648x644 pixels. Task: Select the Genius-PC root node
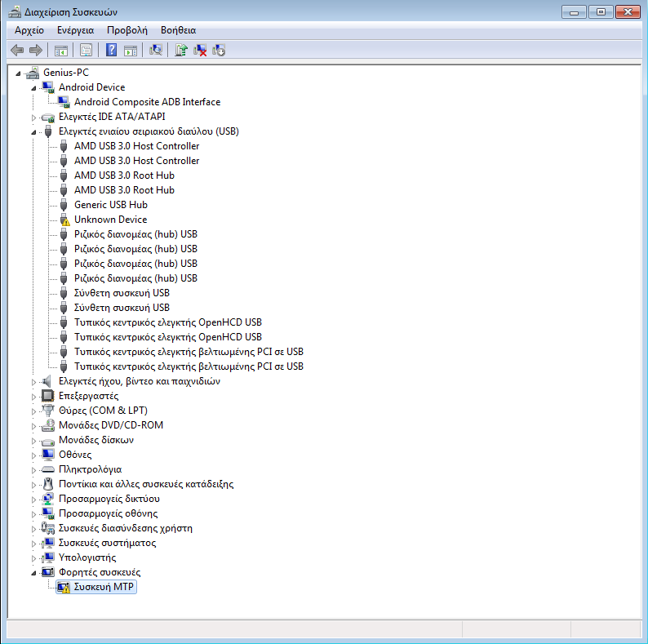click(65, 73)
